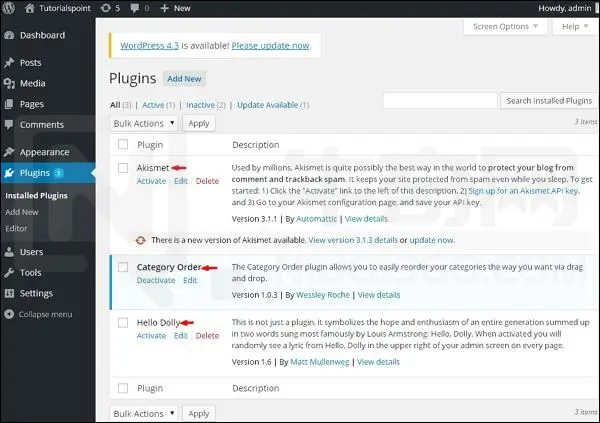The image size is (600, 423).
Task: Click the bottom Apply button
Action: [199, 413]
